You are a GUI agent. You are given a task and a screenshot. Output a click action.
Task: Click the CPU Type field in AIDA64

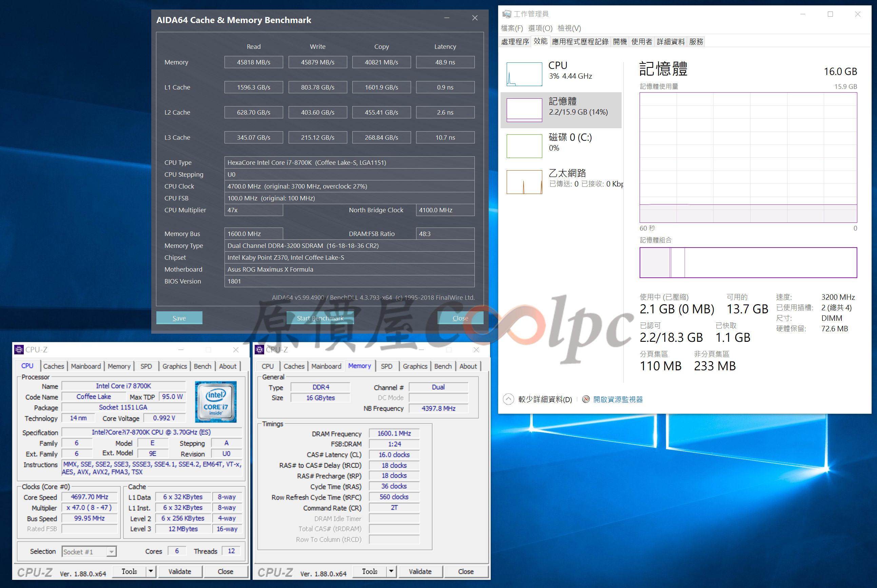pos(349,163)
